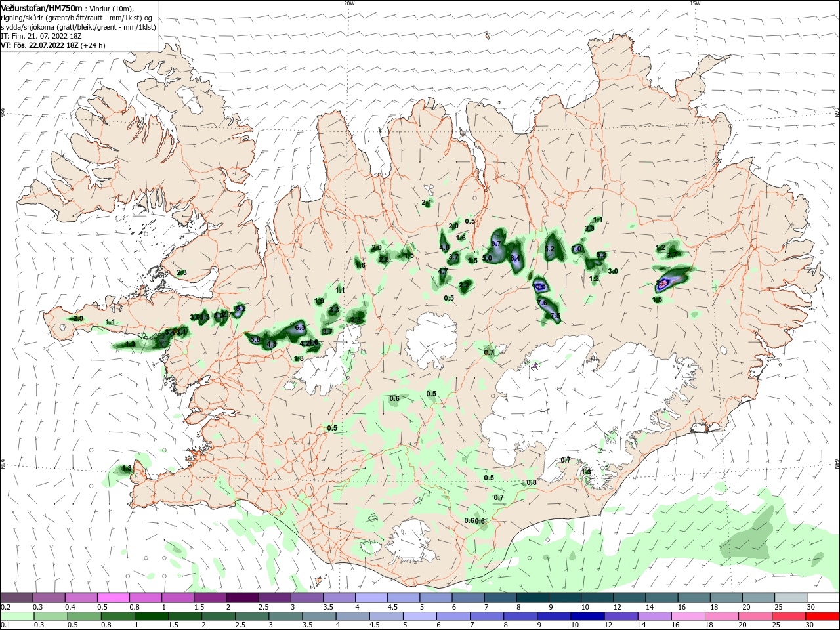Image resolution: width=840 pixels, height=630 pixels.
Task: Click the 15W longitude label at top
Action: pyautogui.click(x=695, y=3)
